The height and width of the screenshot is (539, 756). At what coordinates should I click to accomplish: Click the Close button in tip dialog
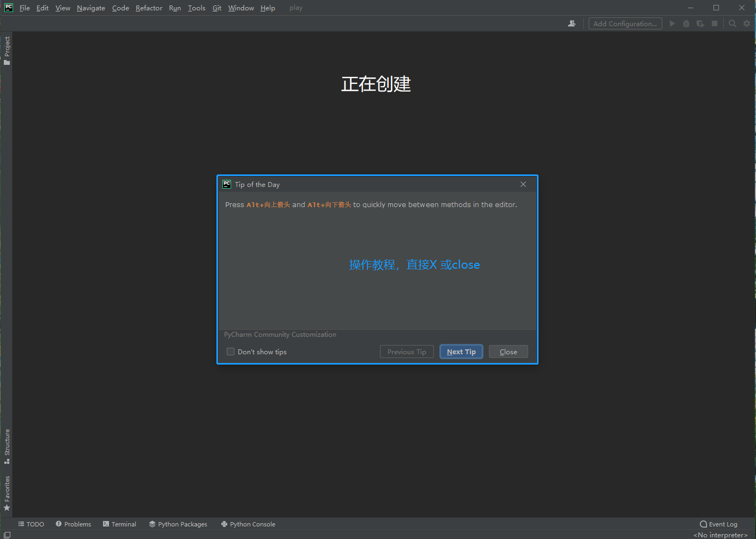[508, 352]
